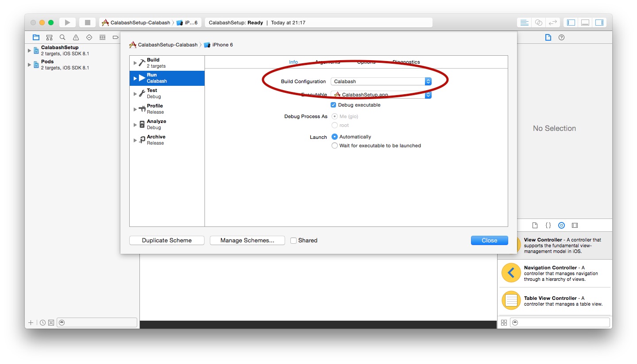Show the File inspector
Screen dimensions: 637x364
[548, 38]
